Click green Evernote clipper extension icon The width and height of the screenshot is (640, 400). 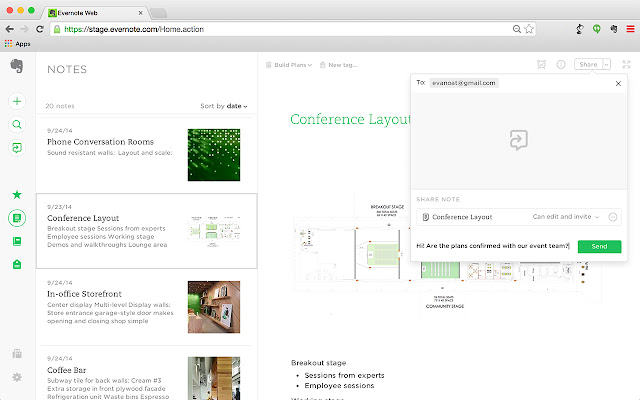point(596,29)
